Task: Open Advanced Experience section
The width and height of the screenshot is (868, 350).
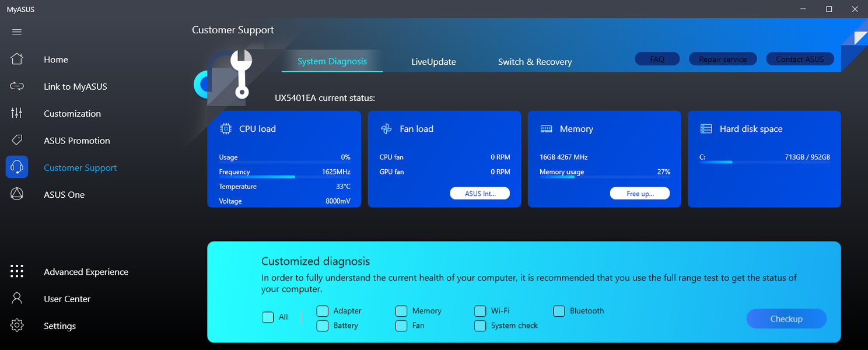Action: [x=86, y=272]
